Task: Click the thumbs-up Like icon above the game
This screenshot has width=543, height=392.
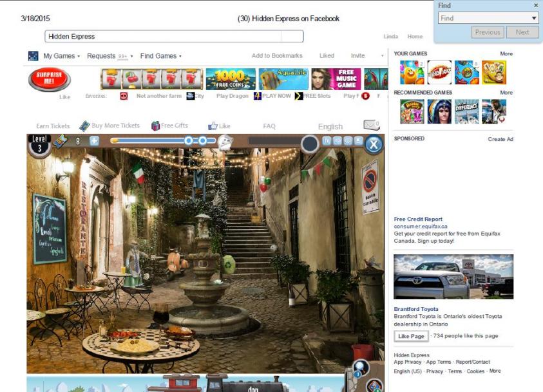Action: coord(213,126)
